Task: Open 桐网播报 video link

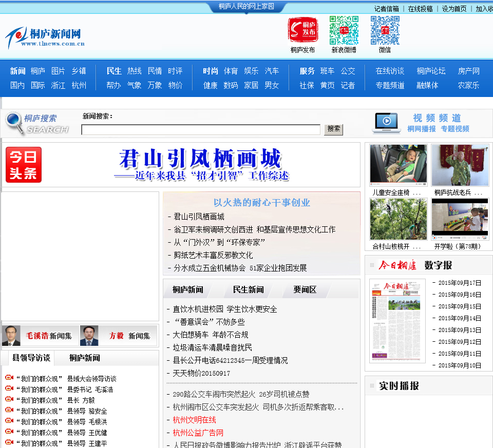Action: click(422, 129)
